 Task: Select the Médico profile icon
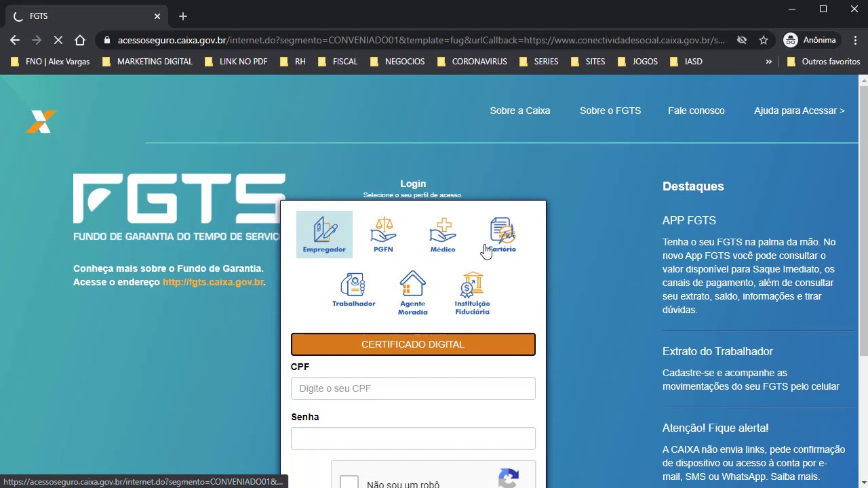[442, 235]
